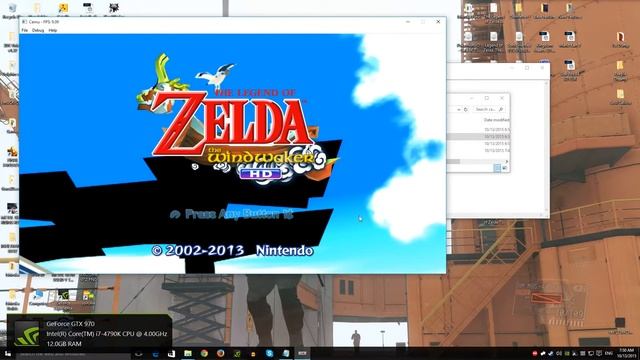This screenshot has width=640, height=360.
Task: Open File Explorer from the taskbar
Action: click(188, 354)
